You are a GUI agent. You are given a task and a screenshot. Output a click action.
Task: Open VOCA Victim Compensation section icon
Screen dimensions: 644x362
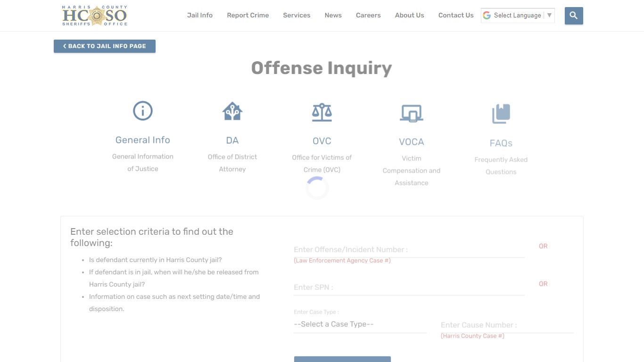(x=411, y=113)
